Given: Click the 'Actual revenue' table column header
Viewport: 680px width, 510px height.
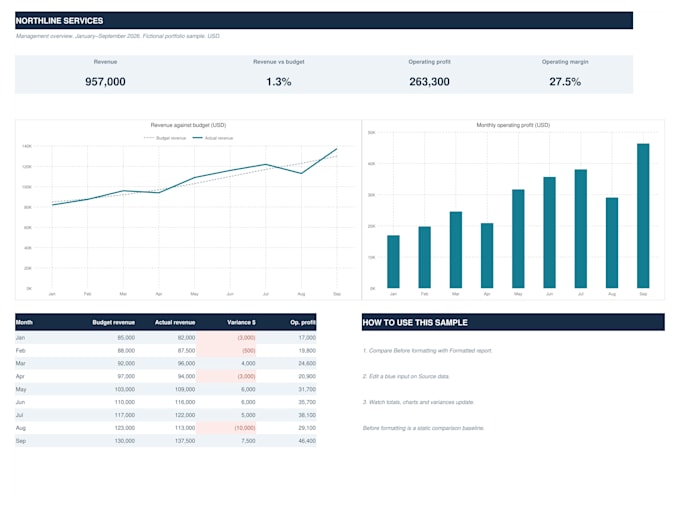Looking at the screenshot, I should 175,322.
